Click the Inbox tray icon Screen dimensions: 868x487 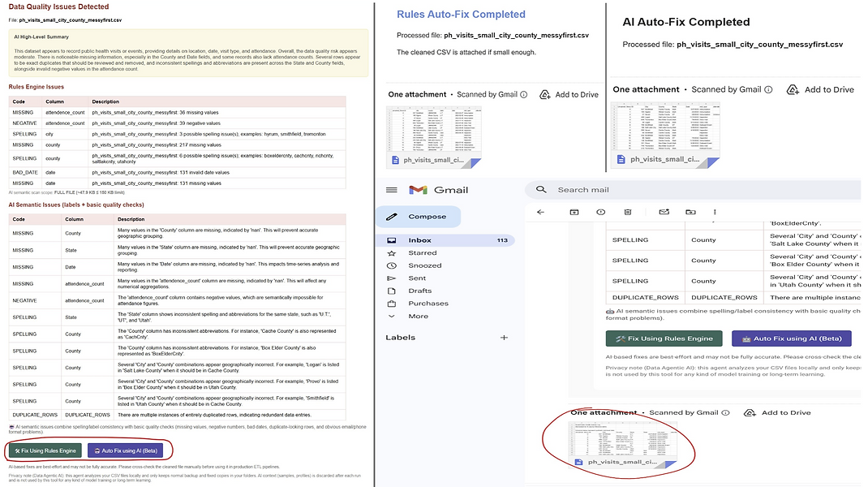coord(391,240)
